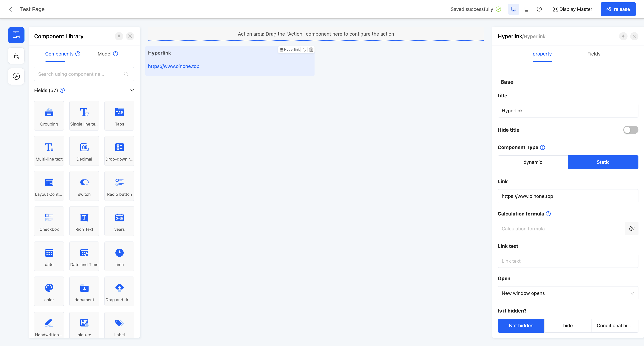644x346 pixels.
Task: Switch to Fields tab in property panel
Action: (594, 54)
